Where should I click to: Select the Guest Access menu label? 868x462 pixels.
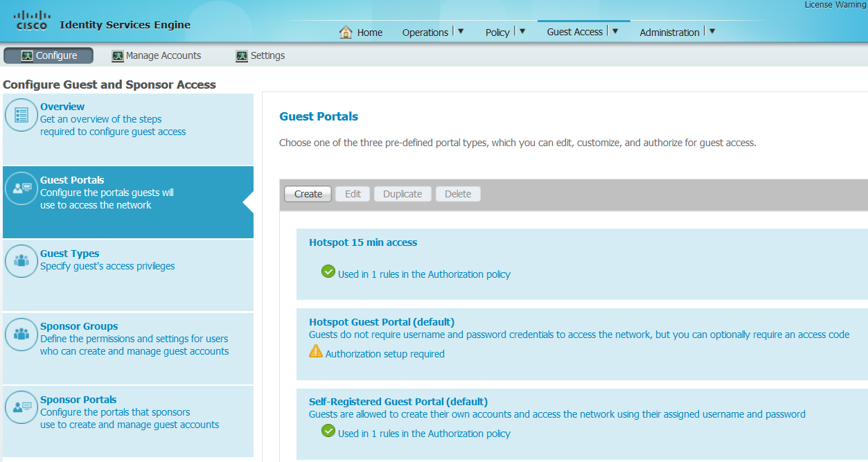[x=575, y=32]
